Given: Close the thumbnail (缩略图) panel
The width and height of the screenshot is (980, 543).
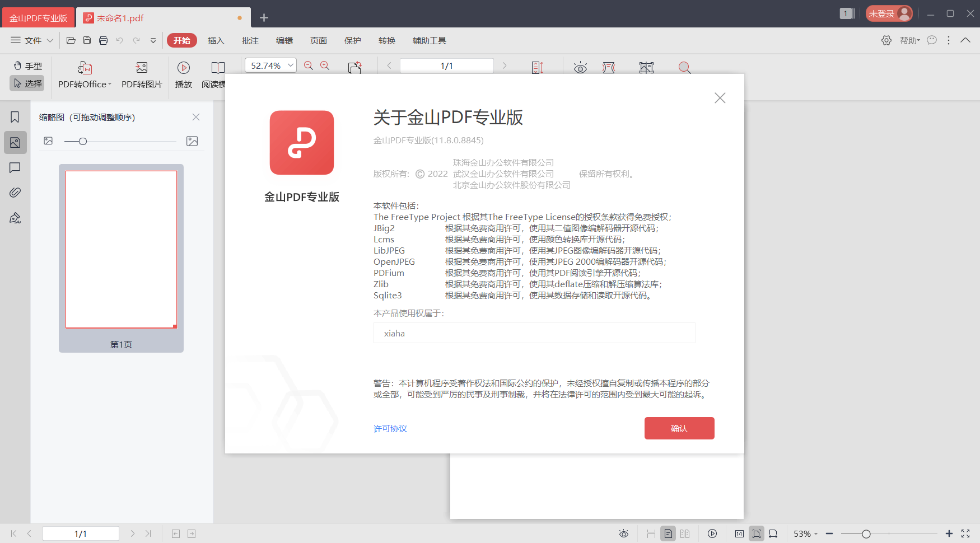Looking at the screenshot, I should (196, 117).
